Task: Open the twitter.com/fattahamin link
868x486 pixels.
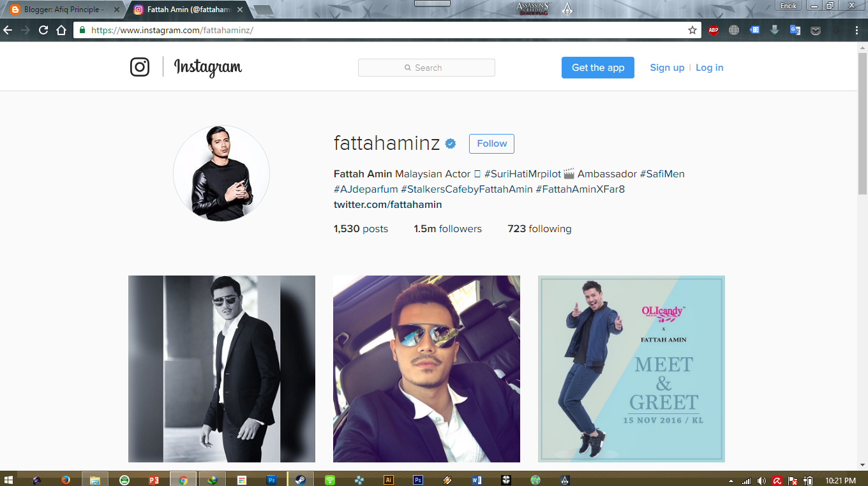Action: pos(387,204)
